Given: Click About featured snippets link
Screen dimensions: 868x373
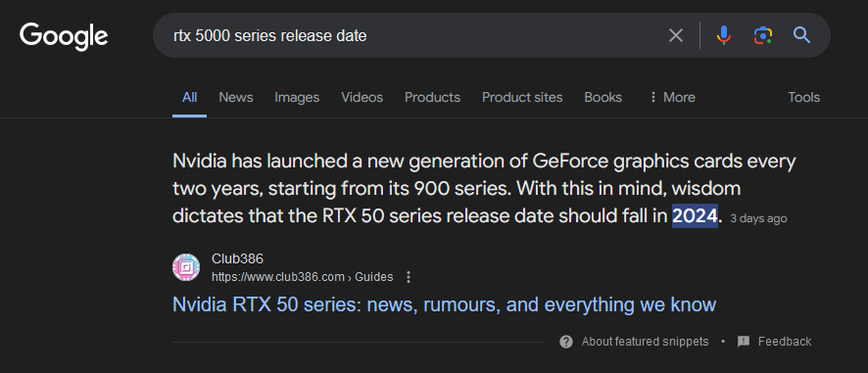Looking at the screenshot, I should (x=645, y=342).
